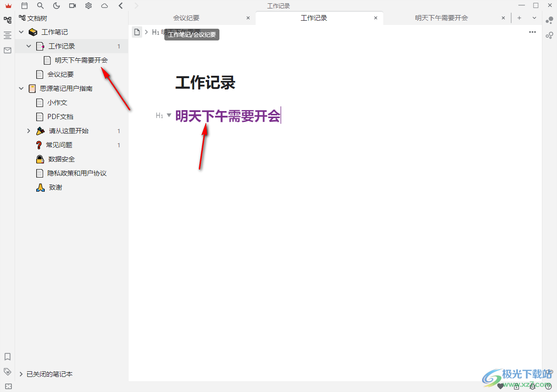Open the document more options menu
Screen dimensions: 557x392
(x=532, y=32)
